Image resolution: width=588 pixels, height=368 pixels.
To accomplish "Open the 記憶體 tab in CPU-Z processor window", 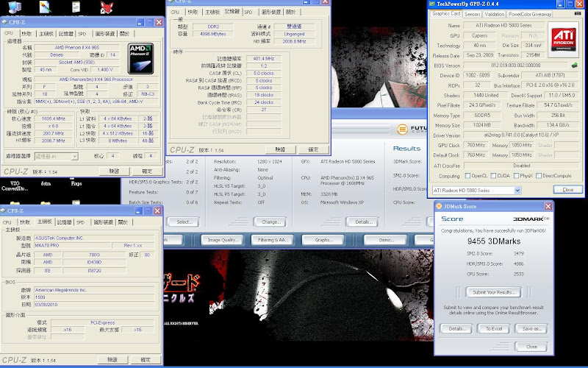I will pos(65,34).
